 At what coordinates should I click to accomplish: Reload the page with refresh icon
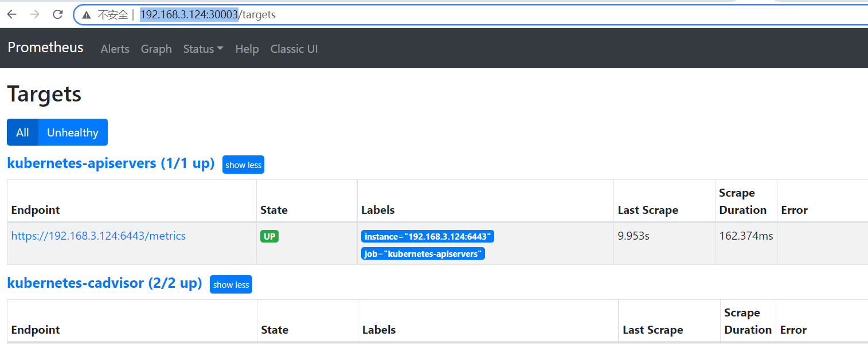point(58,14)
